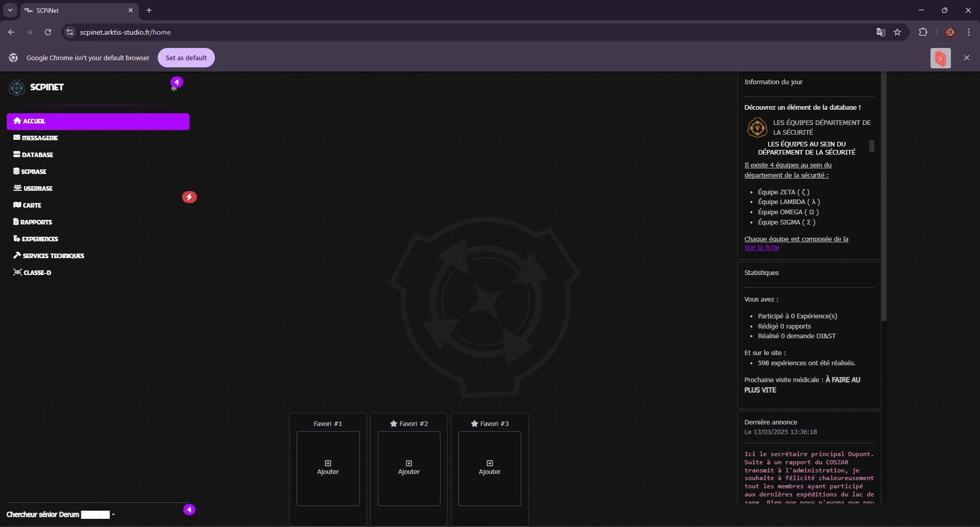Click the translate page icon
This screenshot has height=527, width=980.
[880, 32]
